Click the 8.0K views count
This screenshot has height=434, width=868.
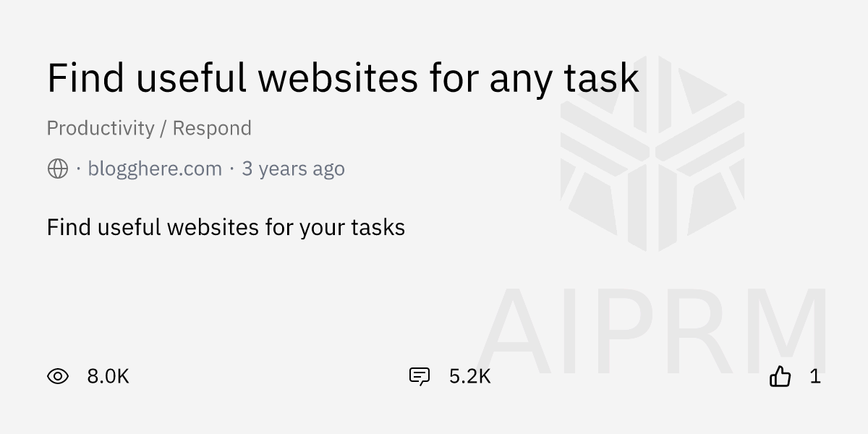[x=108, y=376]
